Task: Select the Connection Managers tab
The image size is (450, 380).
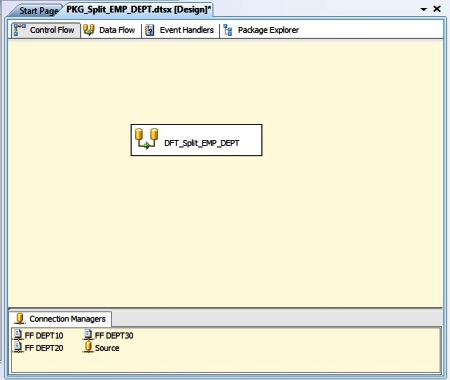Action: click(61, 319)
